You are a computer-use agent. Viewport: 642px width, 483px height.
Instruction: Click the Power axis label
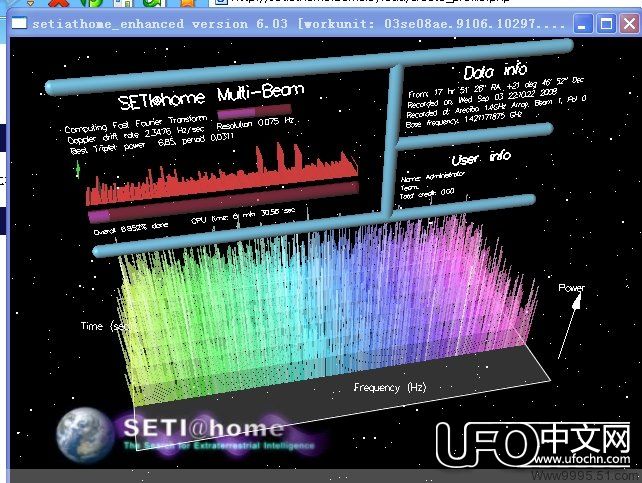point(572,287)
